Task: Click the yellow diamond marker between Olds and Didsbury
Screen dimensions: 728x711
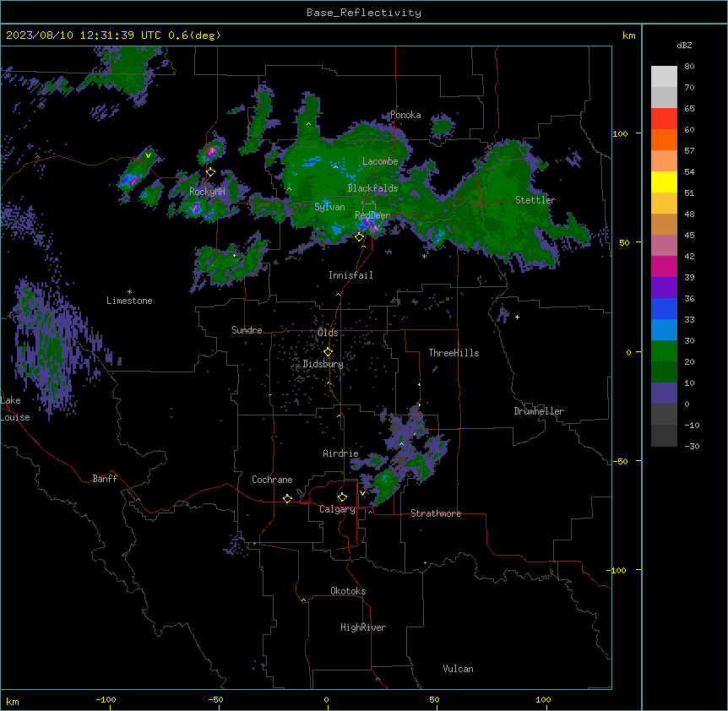Action: (x=328, y=352)
